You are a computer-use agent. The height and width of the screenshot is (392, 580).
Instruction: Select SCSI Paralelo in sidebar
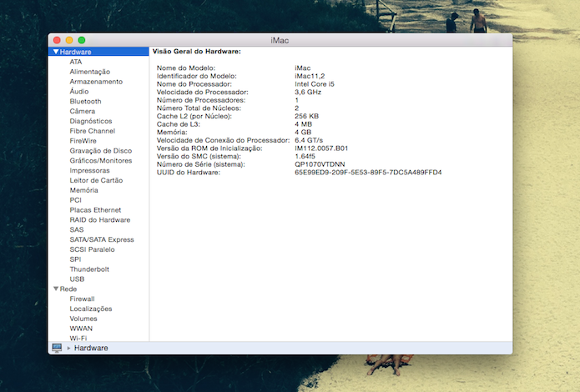[92, 249]
